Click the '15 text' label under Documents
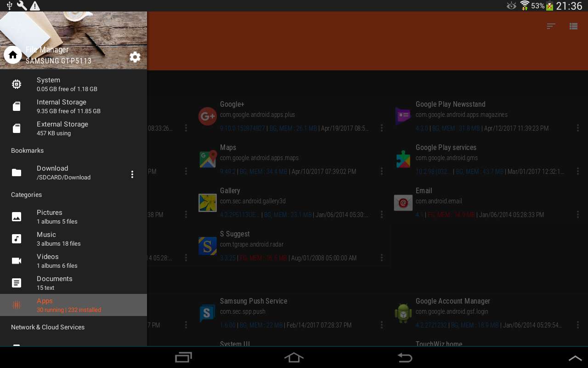The height and width of the screenshot is (368, 588). (x=45, y=288)
